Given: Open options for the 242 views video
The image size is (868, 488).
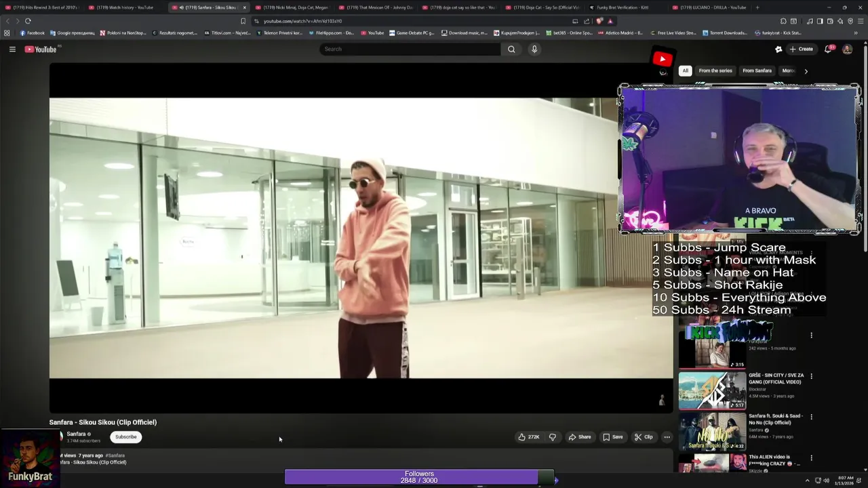Looking at the screenshot, I should [x=811, y=335].
